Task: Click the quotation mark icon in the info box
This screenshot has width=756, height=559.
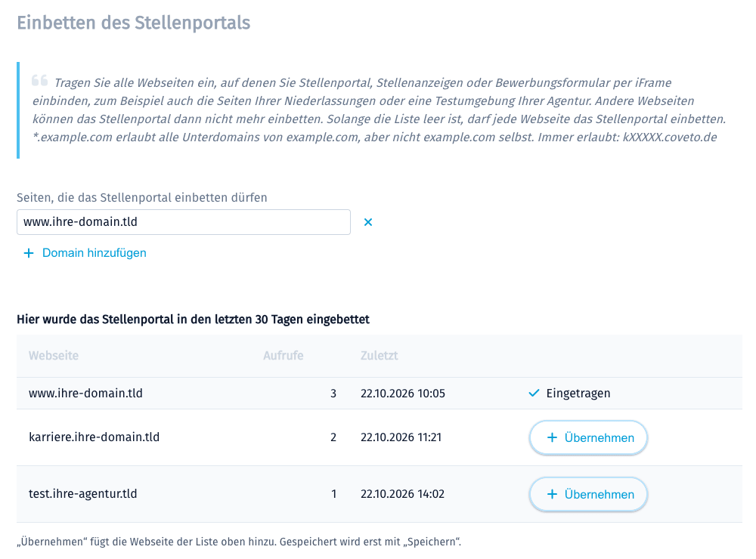Action: pyautogui.click(x=39, y=80)
